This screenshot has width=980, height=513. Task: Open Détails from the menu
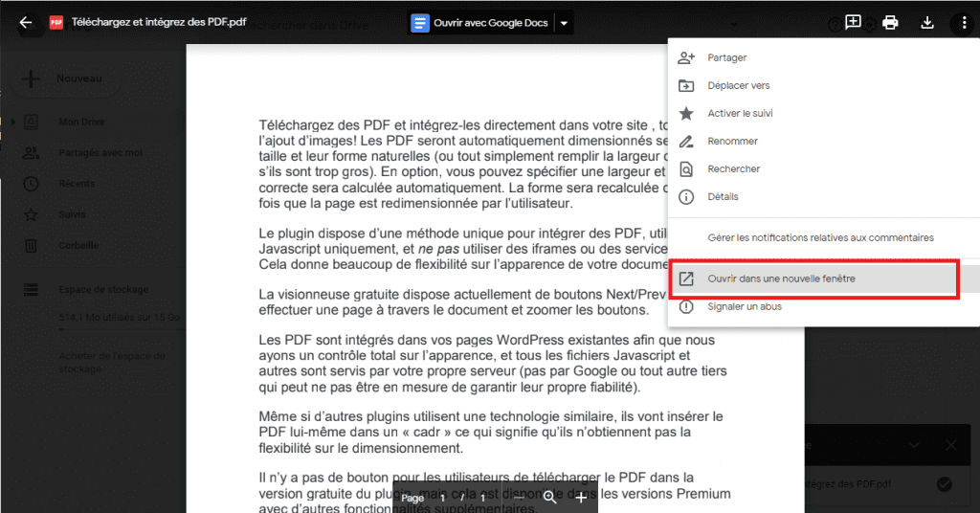pyautogui.click(x=824, y=197)
